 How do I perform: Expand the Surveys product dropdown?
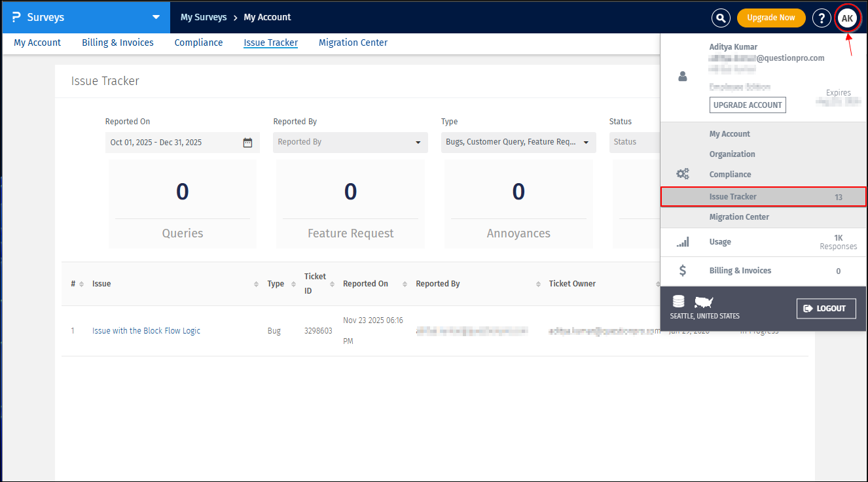pyautogui.click(x=156, y=17)
